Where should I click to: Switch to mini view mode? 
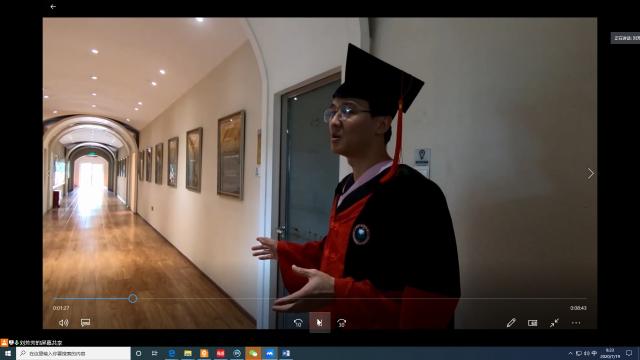point(533,323)
